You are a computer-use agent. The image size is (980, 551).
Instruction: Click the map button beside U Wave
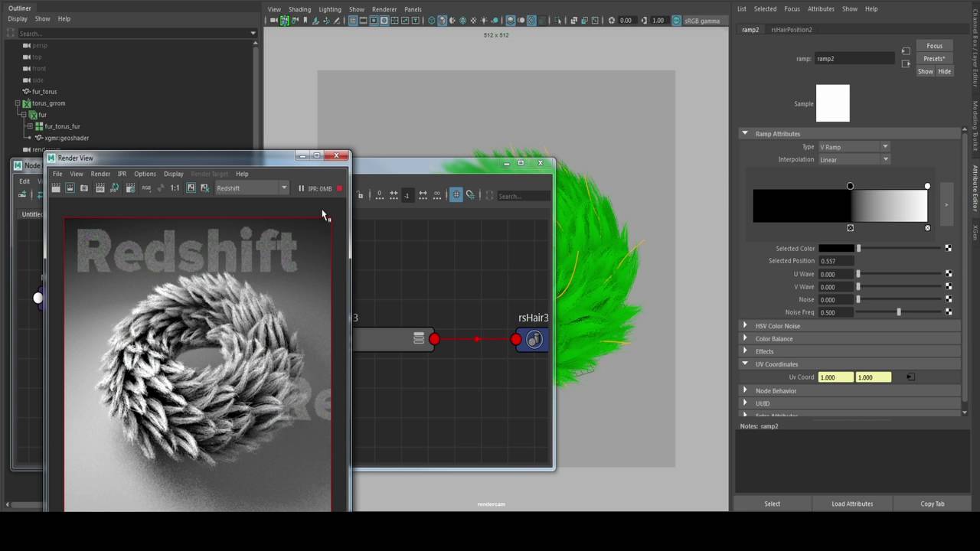pos(949,274)
